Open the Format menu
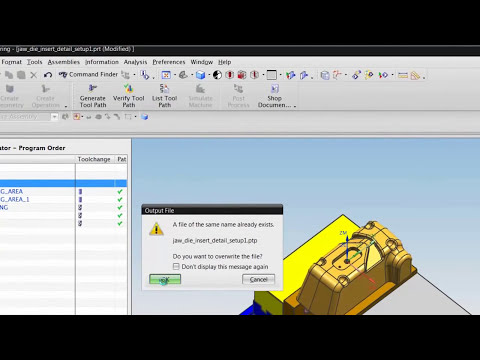This screenshot has height=360, width=480. (11, 62)
